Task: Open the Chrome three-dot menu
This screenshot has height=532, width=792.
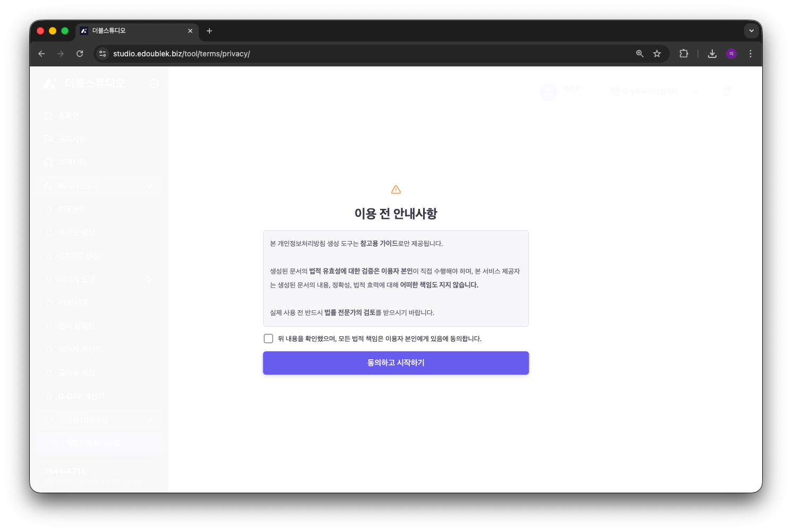Action: pyautogui.click(x=751, y=54)
